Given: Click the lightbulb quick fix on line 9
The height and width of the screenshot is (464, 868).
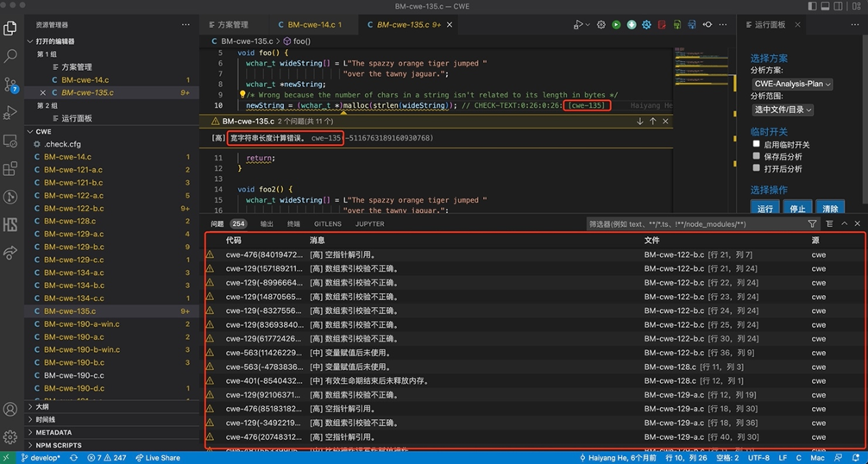Looking at the screenshot, I should pyautogui.click(x=242, y=95).
